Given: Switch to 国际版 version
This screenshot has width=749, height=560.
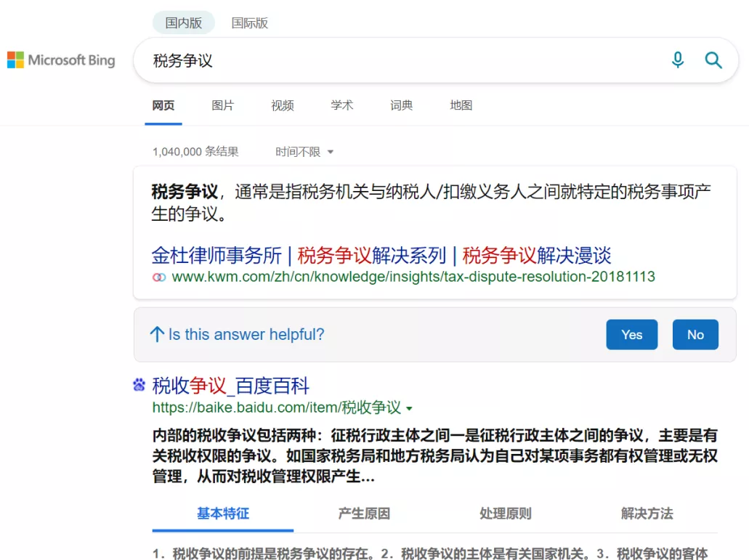Looking at the screenshot, I should click(249, 23).
